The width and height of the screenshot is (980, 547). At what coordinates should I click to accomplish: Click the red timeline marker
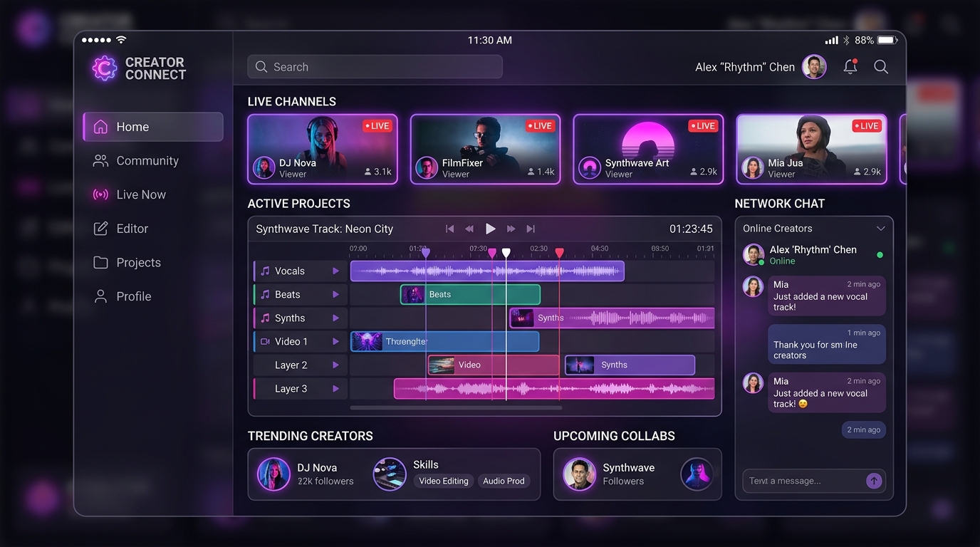[560, 253]
